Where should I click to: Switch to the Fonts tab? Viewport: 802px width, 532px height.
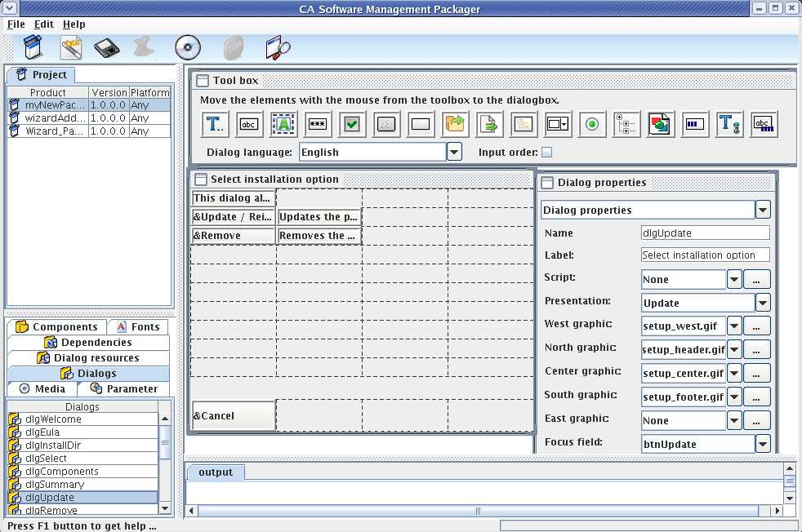click(137, 327)
